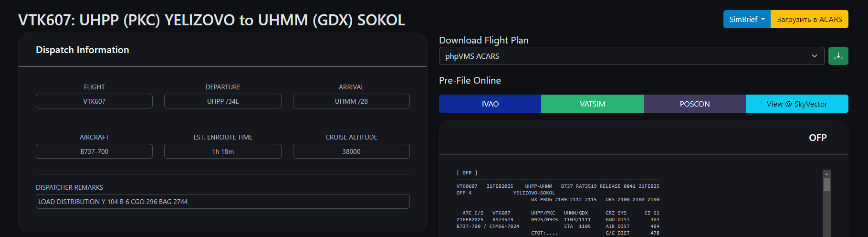Image resolution: width=868 pixels, height=237 pixels.
Task: Click the chevron arrow in flight plan selector
Action: (x=814, y=56)
